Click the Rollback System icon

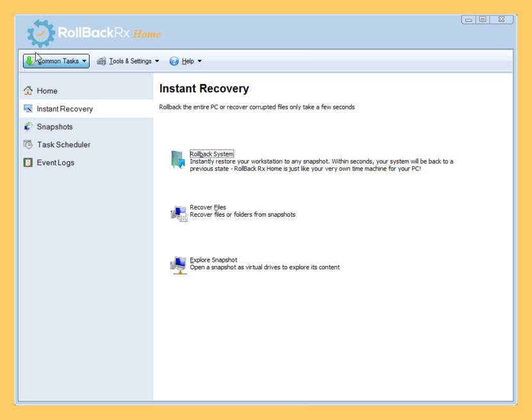click(178, 160)
